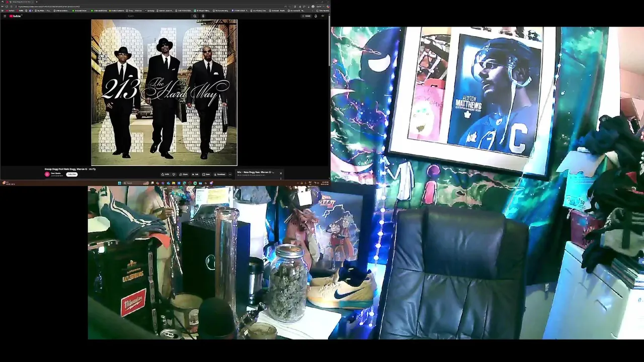The height and width of the screenshot is (362, 644).
Task: Save the video to a playlist
Action: (x=206, y=174)
